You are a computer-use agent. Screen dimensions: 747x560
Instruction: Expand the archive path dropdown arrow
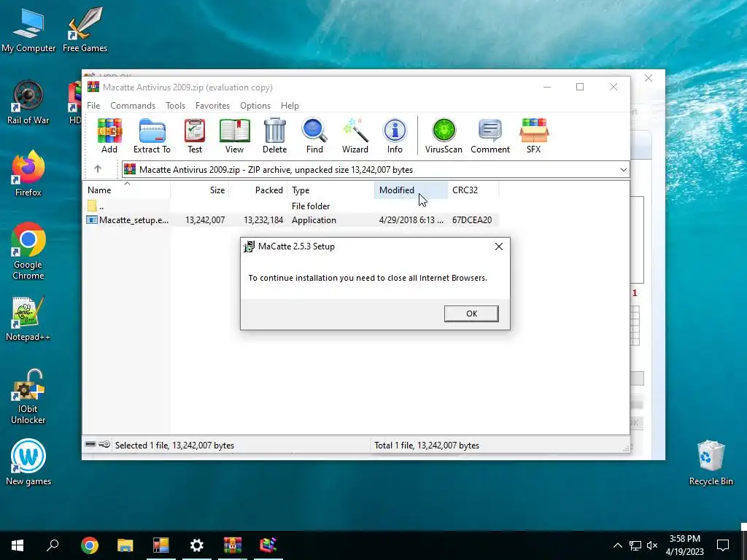point(623,169)
